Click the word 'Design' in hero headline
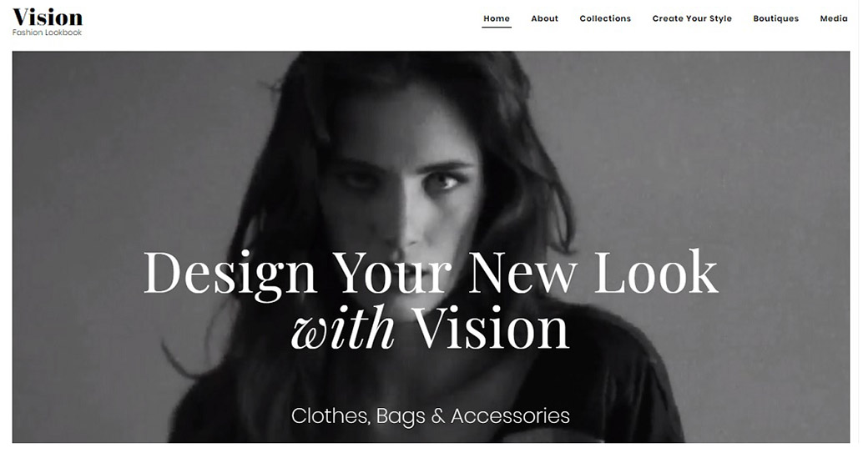This screenshot has width=868, height=453. click(x=230, y=274)
